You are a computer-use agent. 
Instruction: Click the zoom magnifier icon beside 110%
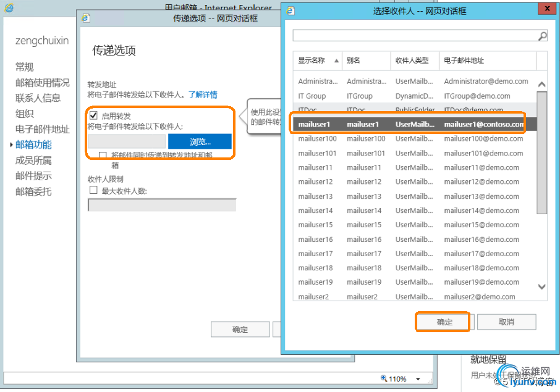pos(384,378)
